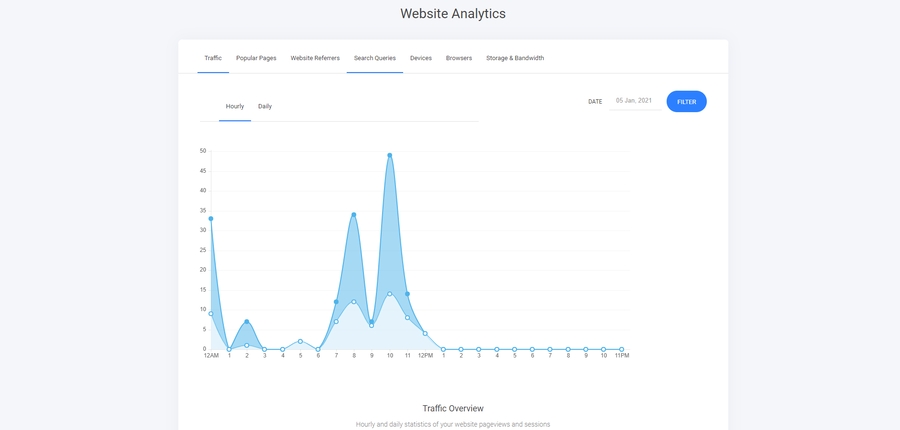Open the Storage & Bandwidth tab
Viewport: 900px width, 430px height.
[515, 58]
